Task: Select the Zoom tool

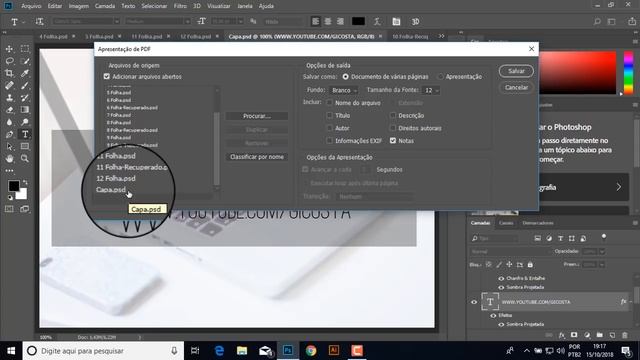Action: pos(25,158)
